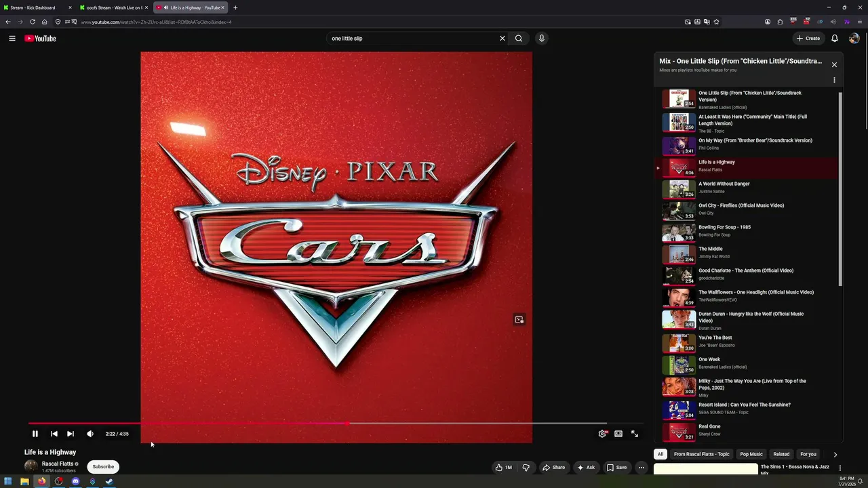Select the From Rascal Flatts - Topic chip
868x488 pixels.
[x=702, y=454]
